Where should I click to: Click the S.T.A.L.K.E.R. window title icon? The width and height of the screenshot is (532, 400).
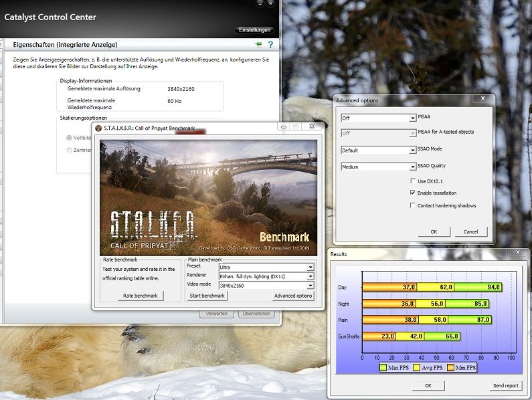pos(98,128)
